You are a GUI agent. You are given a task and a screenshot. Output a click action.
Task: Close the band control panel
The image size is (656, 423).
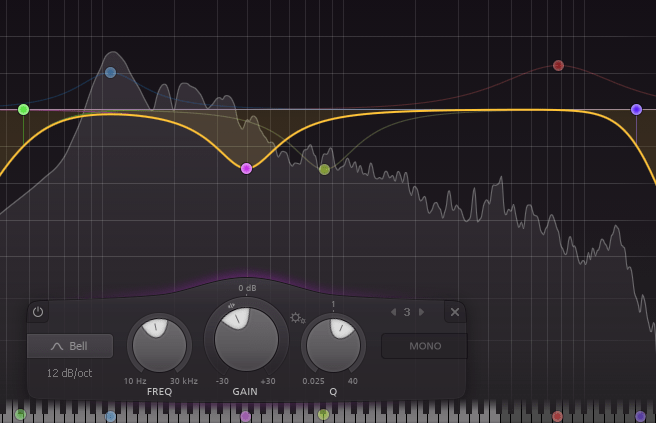(x=455, y=312)
